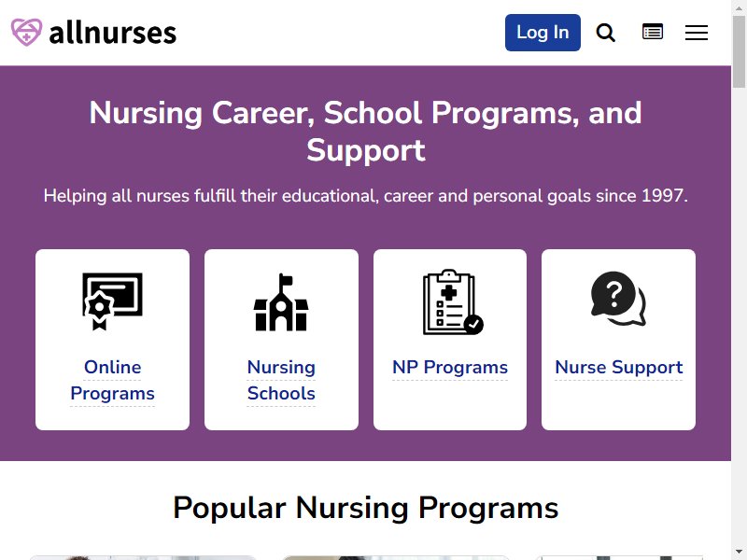Click the school building icon
Viewport: 747px width, 560px height.
[x=281, y=302]
